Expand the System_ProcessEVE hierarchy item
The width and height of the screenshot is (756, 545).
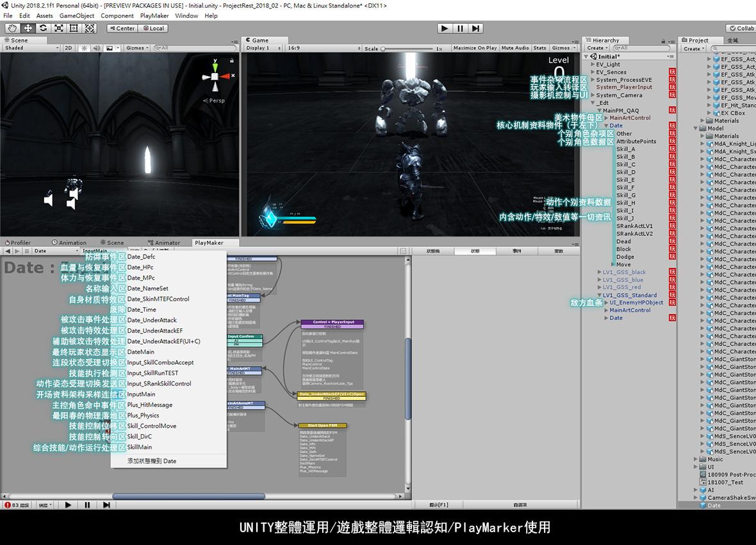pos(593,80)
